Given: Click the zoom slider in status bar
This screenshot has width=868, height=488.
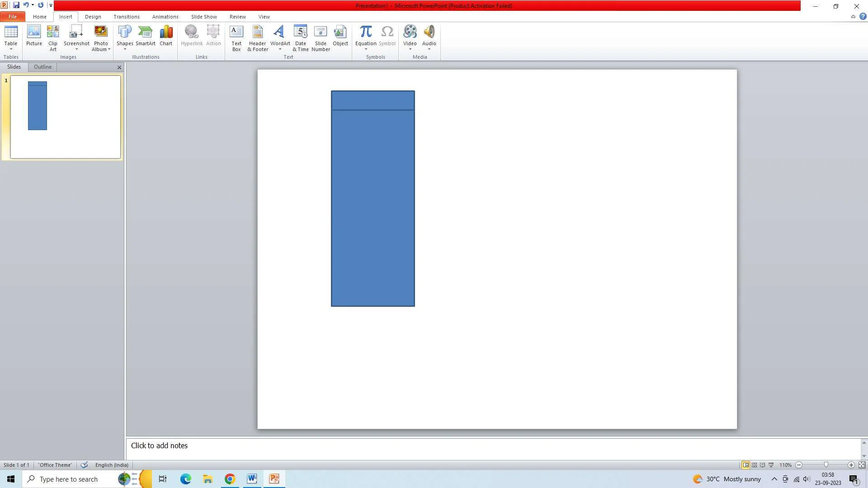Looking at the screenshot, I should (826, 465).
